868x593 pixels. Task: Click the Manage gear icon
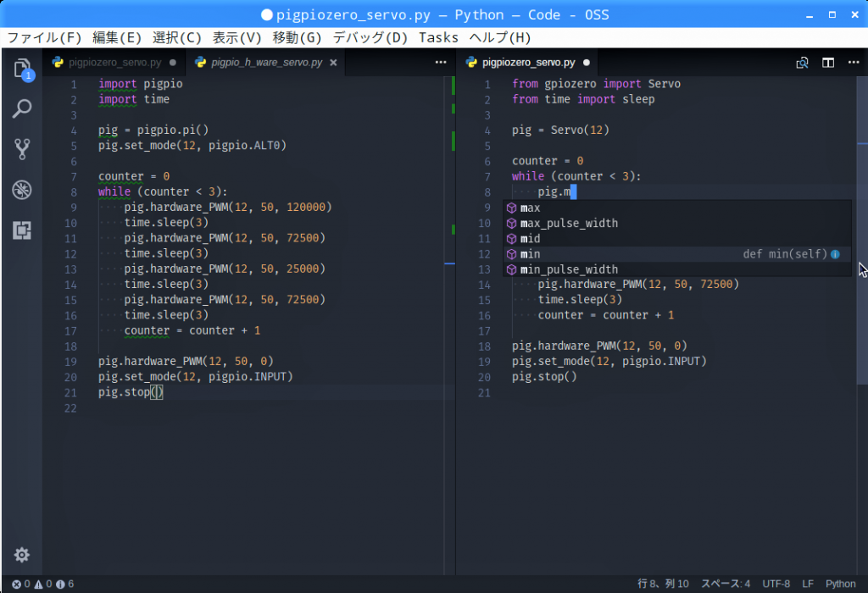click(x=22, y=555)
